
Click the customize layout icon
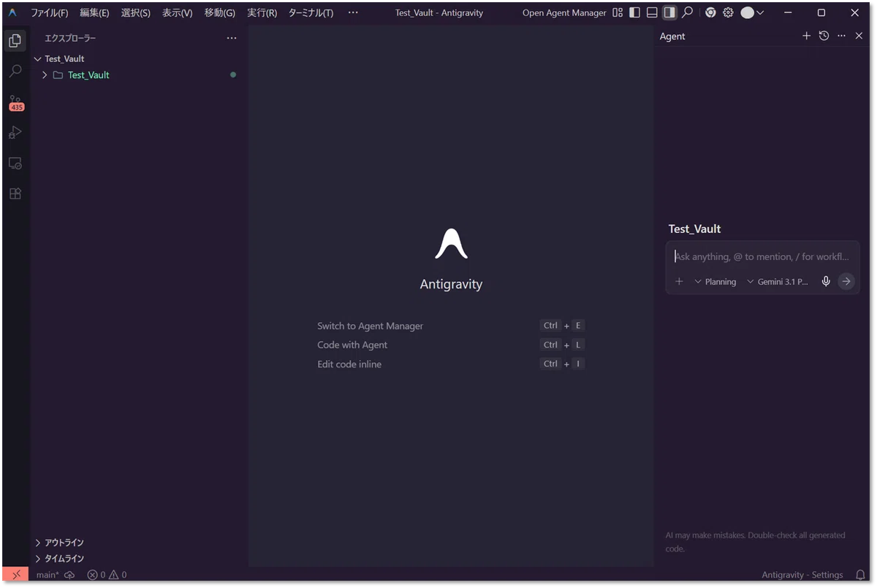coord(618,12)
